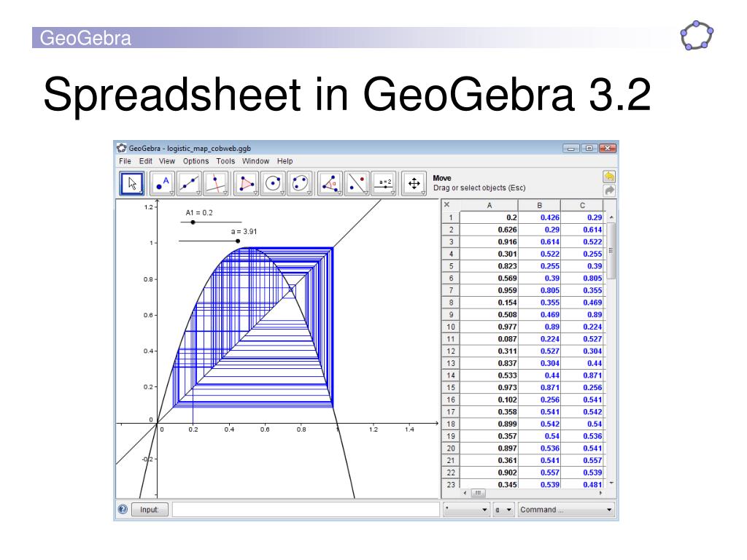Select the Slider a=2 tool
747x560 pixels.
tap(384, 183)
